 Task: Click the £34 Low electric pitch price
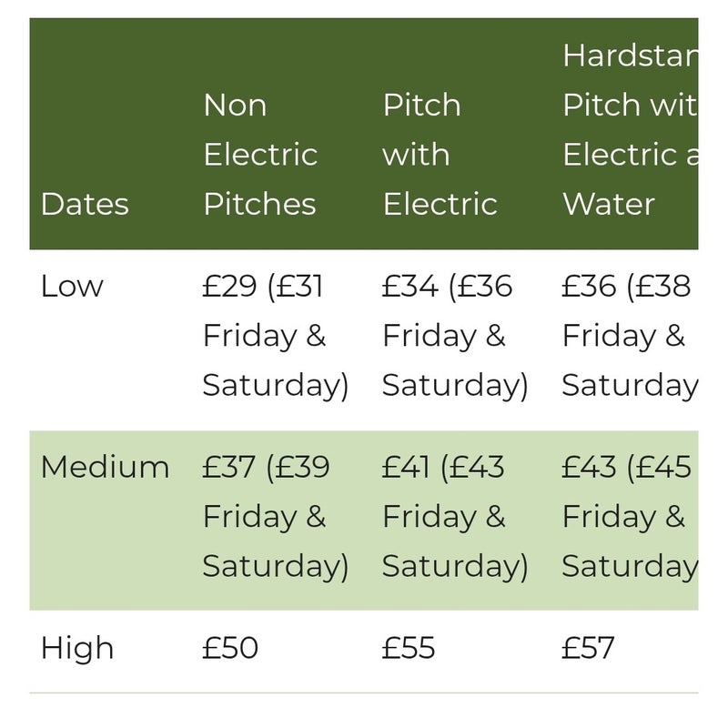coord(409,287)
